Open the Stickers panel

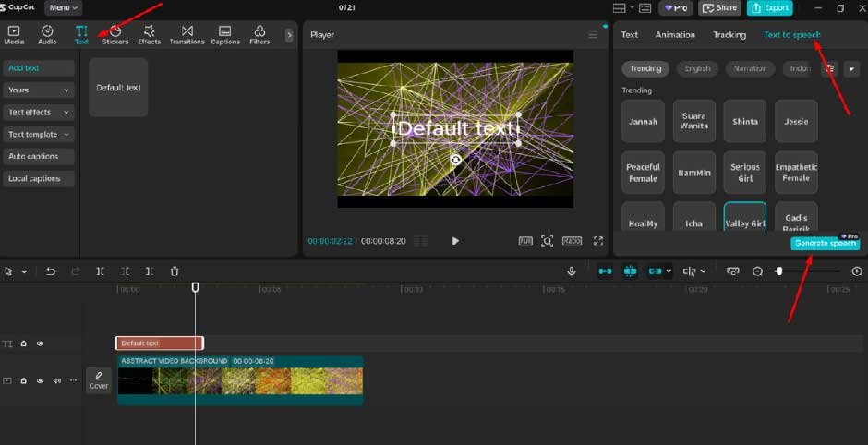[115, 35]
